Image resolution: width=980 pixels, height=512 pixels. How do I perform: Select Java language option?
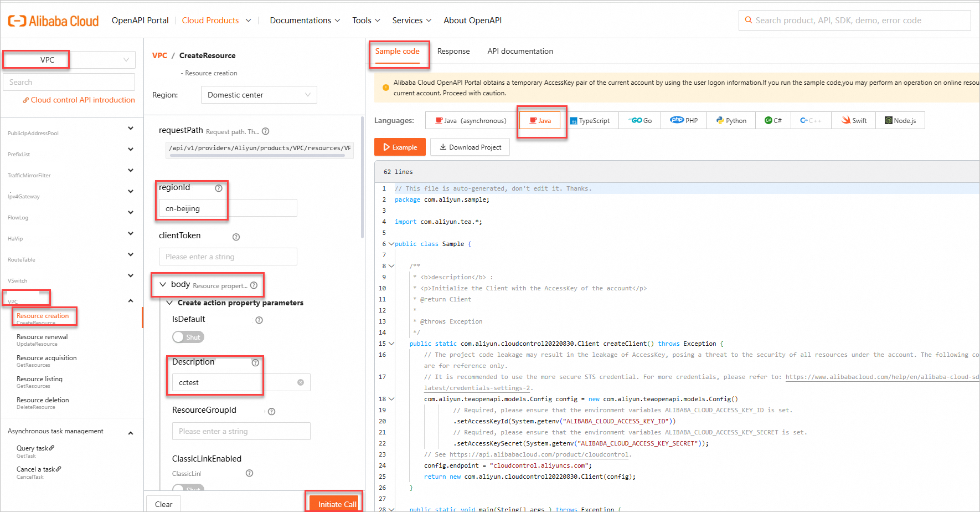[x=540, y=120]
